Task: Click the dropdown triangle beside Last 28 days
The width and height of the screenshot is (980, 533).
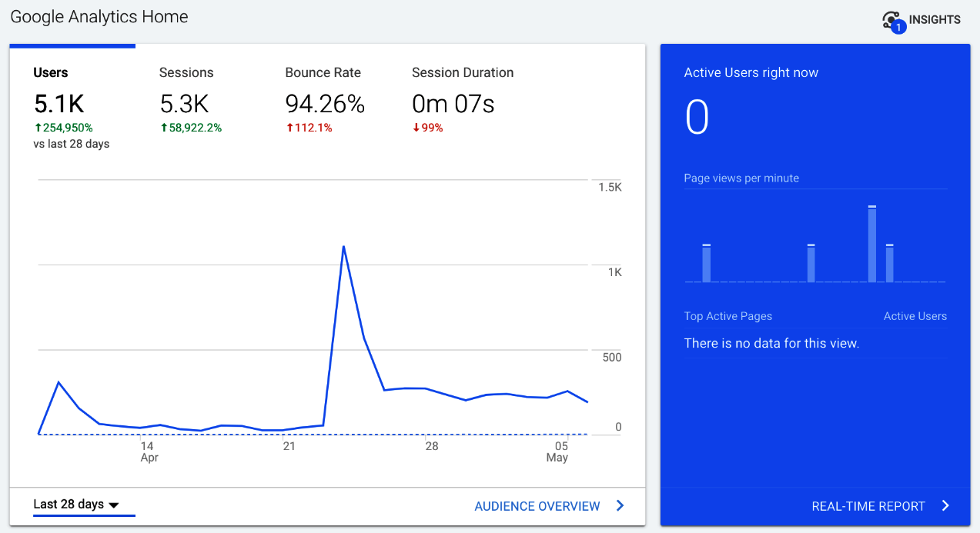Action: [114, 505]
